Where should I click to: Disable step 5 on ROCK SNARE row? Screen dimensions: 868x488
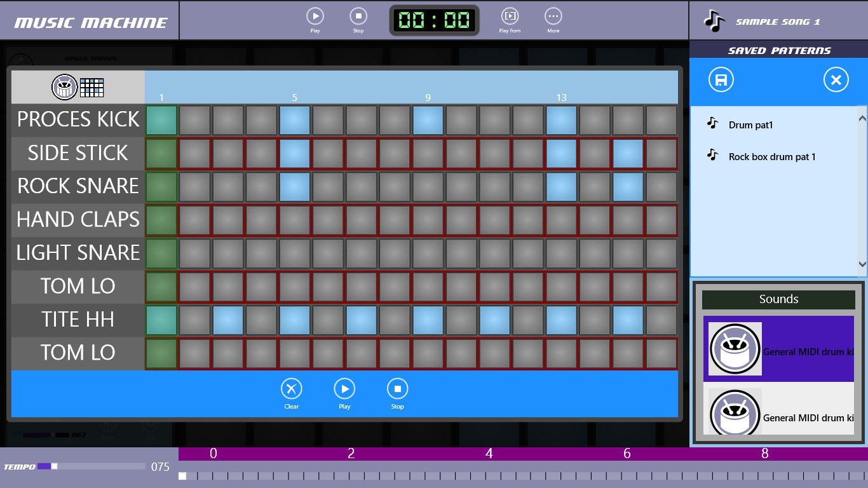(x=295, y=187)
